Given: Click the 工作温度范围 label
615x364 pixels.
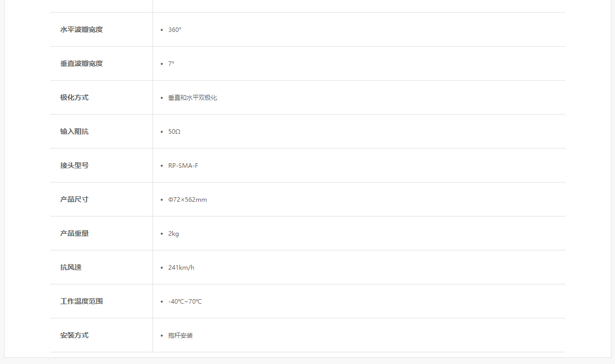Looking at the screenshot, I should [81, 301].
